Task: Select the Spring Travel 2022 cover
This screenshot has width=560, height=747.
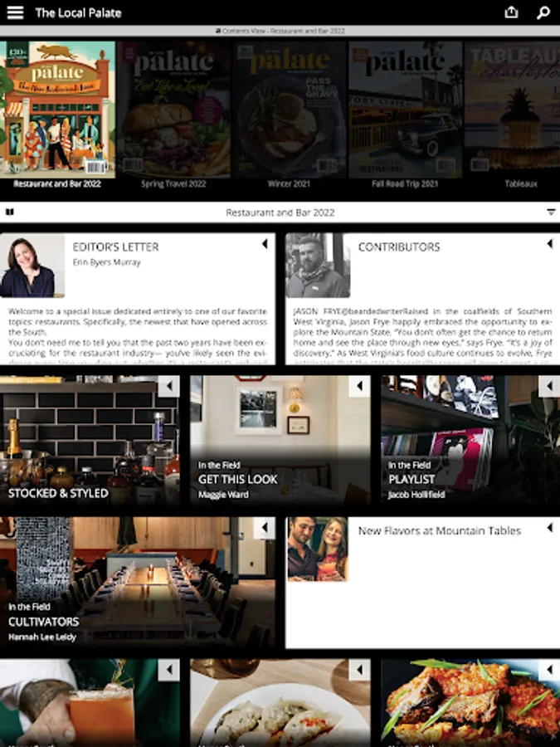Action: [x=174, y=109]
